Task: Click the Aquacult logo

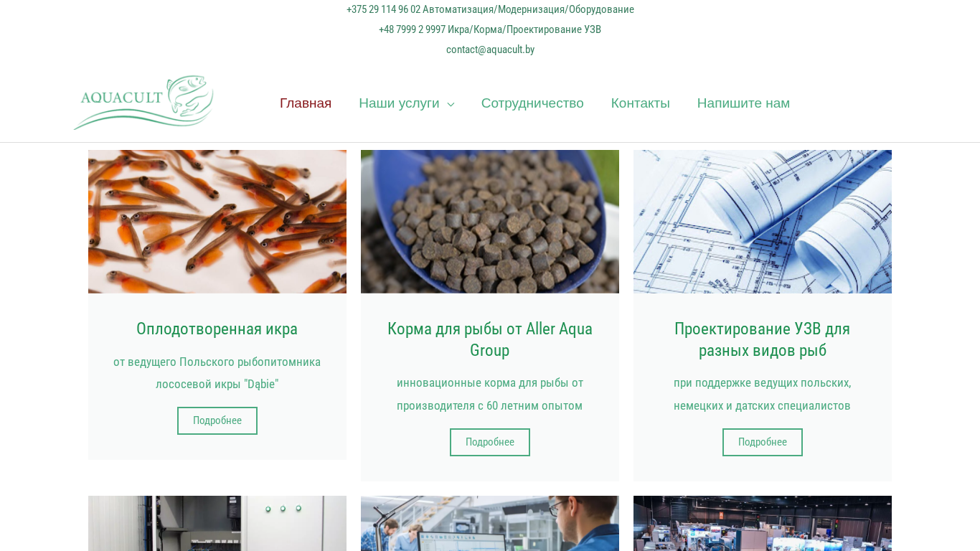Action: tap(143, 103)
